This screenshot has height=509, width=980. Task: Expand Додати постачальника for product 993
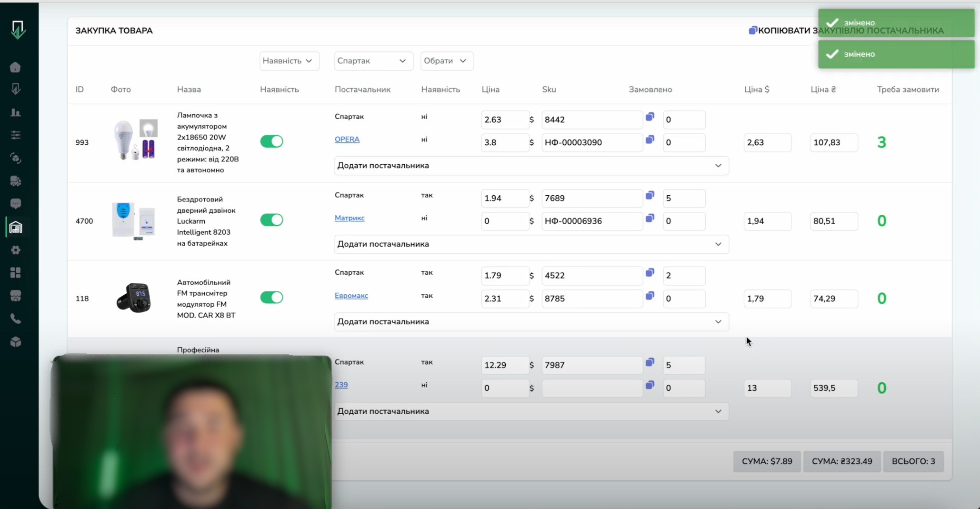click(531, 166)
